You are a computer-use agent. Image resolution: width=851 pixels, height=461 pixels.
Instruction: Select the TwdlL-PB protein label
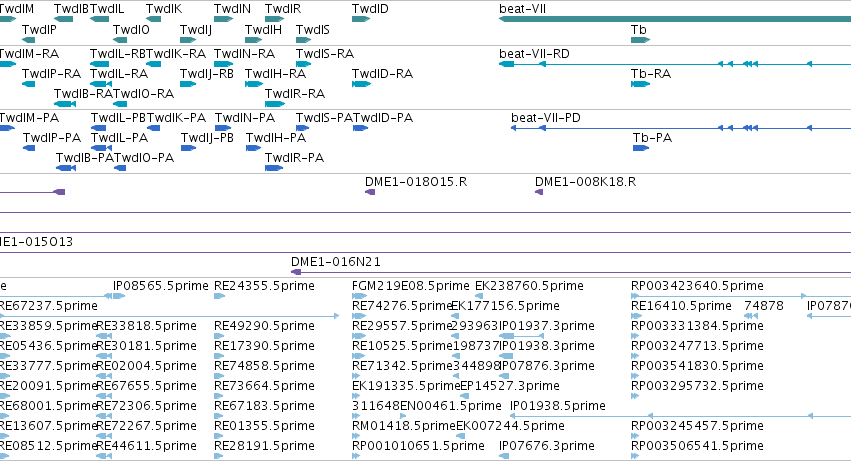point(118,118)
